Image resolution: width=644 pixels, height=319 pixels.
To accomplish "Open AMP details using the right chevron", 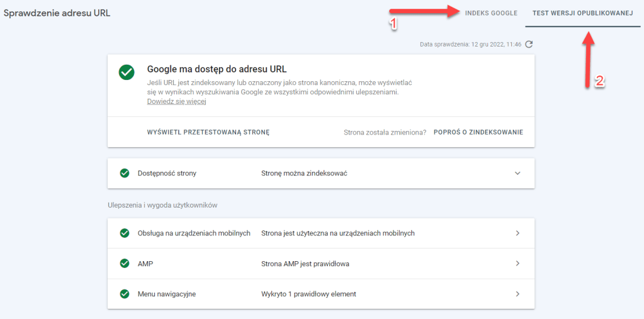I will 517,264.
